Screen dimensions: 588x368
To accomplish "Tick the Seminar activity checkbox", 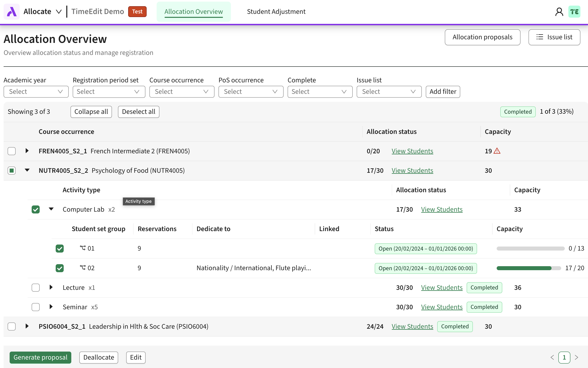I will click(x=36, y=307).
